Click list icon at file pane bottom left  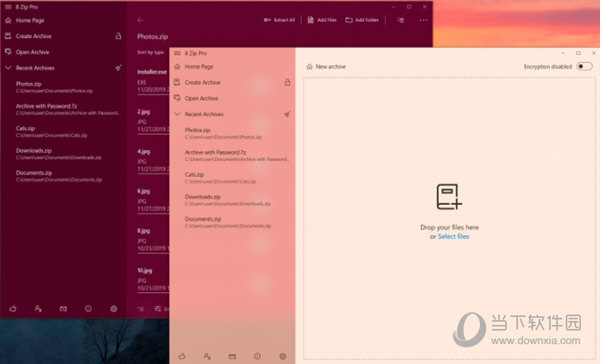[x=141, y=309]
